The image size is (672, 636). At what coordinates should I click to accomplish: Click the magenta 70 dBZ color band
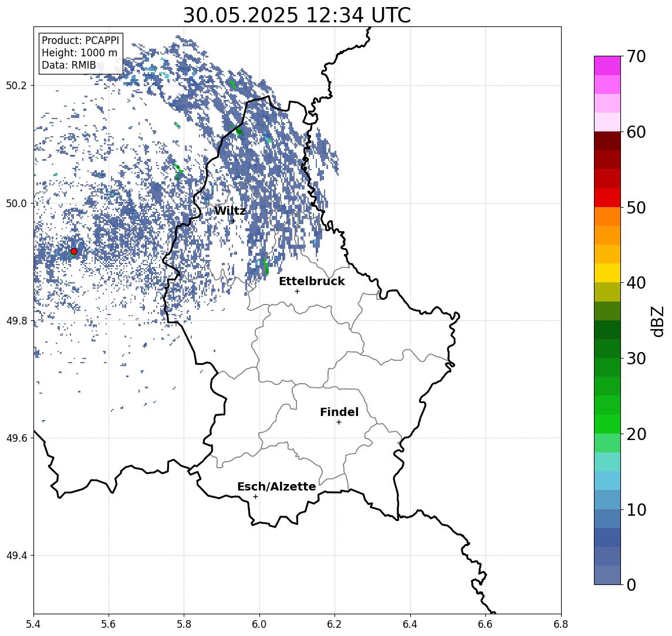607,66
